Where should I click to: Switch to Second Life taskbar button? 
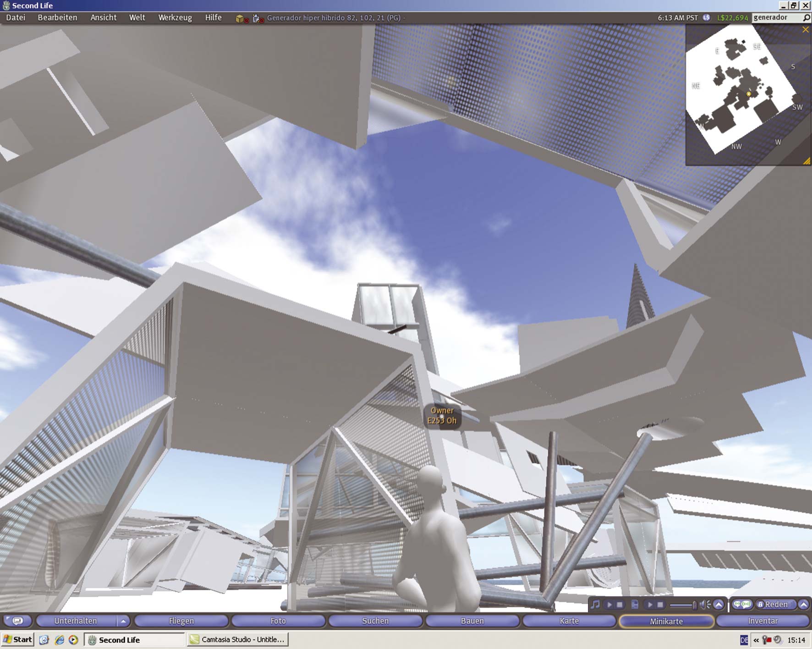click(134, 639)
